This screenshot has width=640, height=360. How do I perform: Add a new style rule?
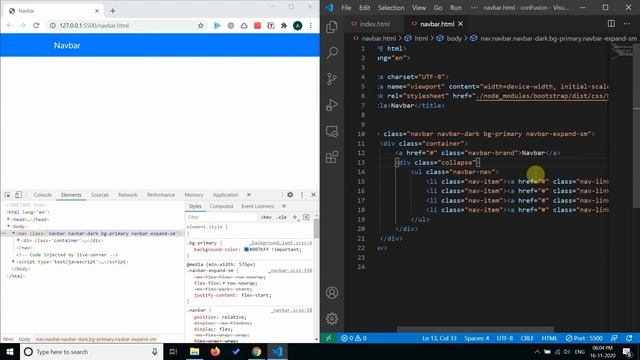[x=295, y=217]
